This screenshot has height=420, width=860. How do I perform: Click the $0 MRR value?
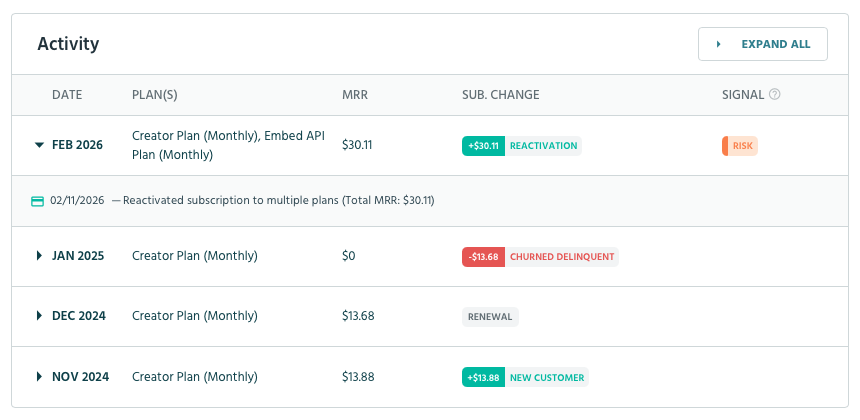(x=349, y=256)
